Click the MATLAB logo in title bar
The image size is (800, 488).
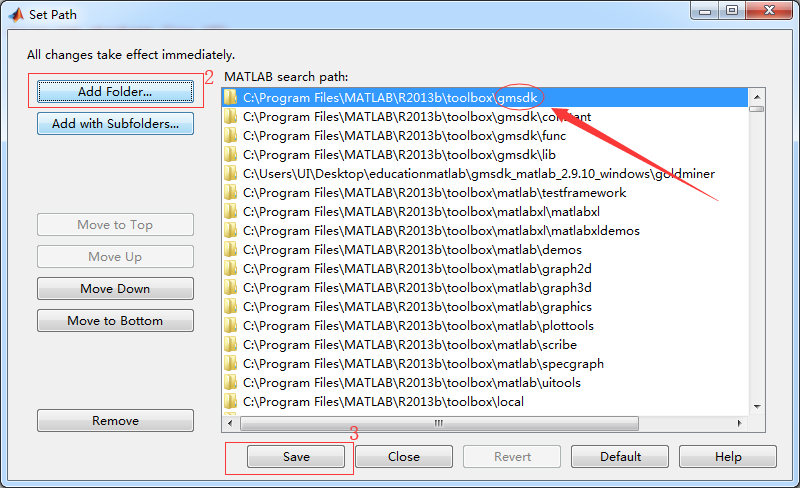(x=16, y=14)
